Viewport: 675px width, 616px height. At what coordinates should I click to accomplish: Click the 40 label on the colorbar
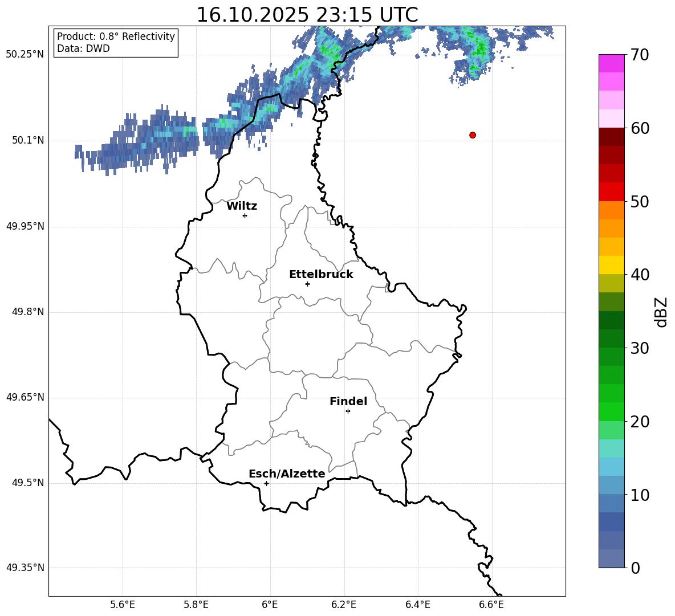point(640,275)
